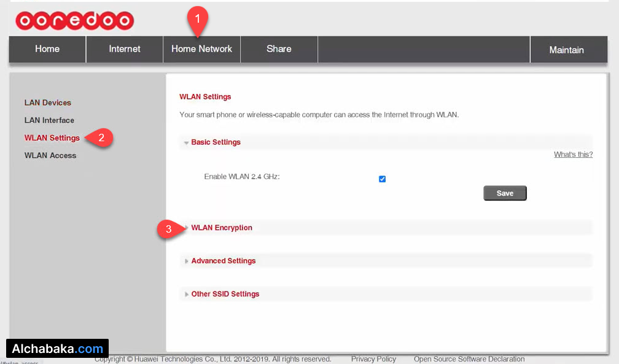Expand the Other SSID Settings section

(x=225, y=293)
